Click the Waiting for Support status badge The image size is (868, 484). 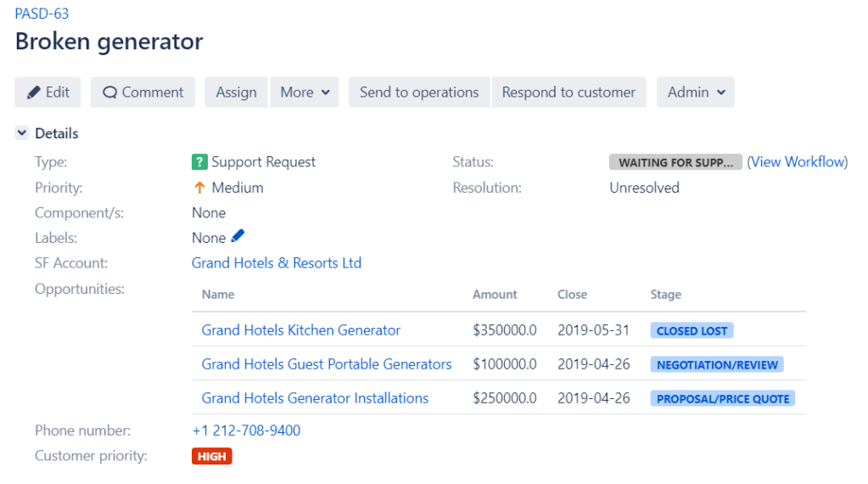tap(675, 162)
